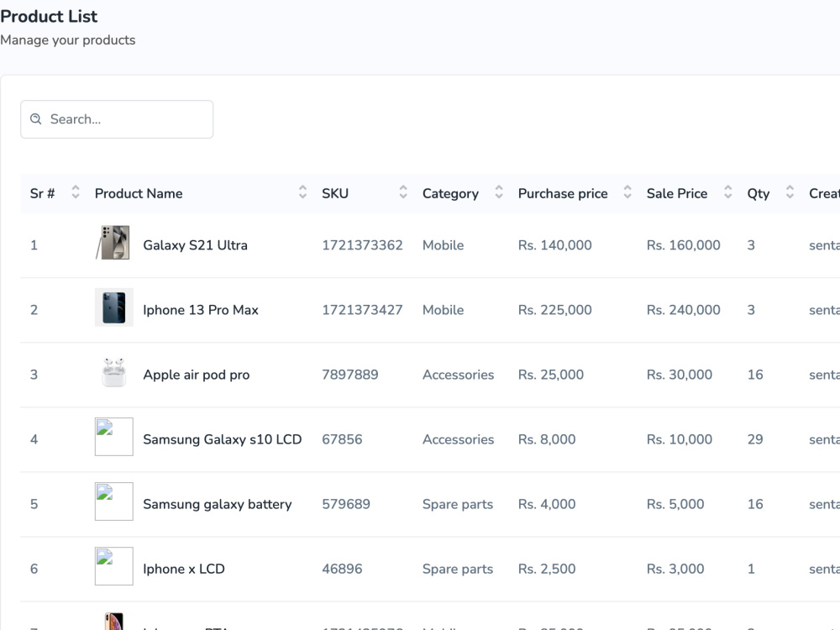Select the Galaxy S21 Ultra product name
The image size is (840, 630).
[195, 245]
